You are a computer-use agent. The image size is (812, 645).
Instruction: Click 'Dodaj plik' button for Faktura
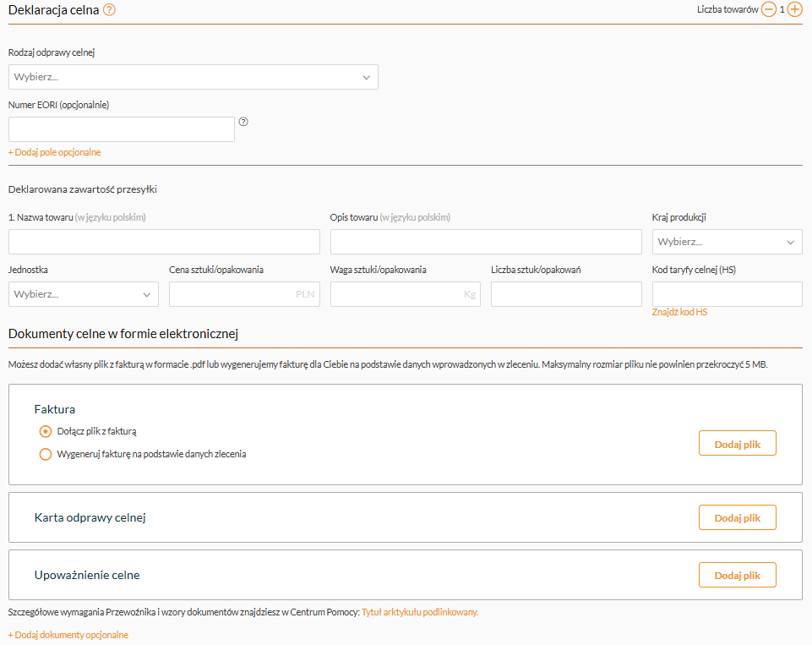[737, 443]
